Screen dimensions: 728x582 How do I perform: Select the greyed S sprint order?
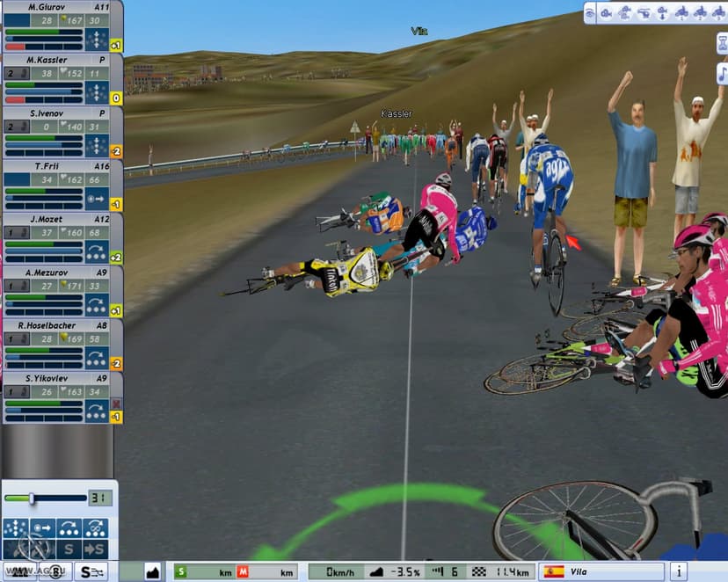69,549
